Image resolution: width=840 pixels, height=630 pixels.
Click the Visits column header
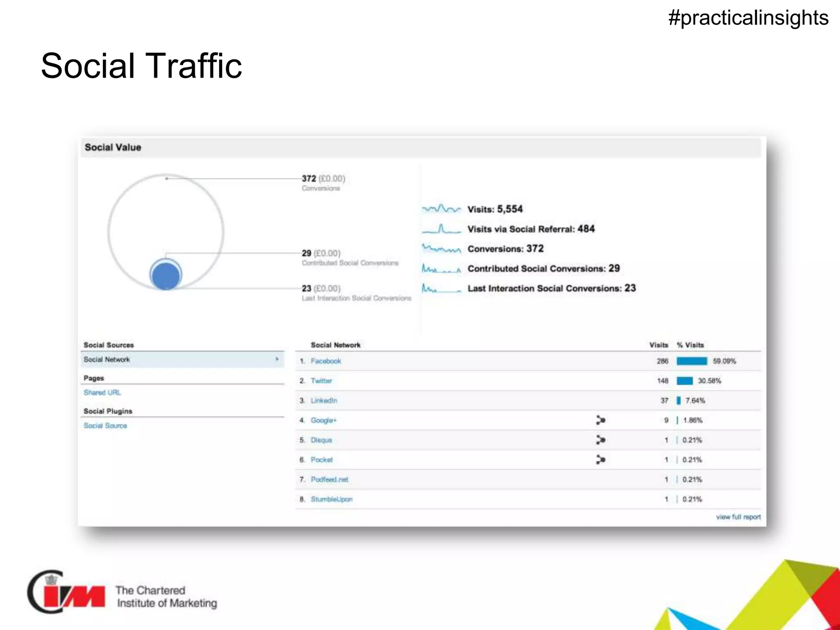tap(659, 345)
